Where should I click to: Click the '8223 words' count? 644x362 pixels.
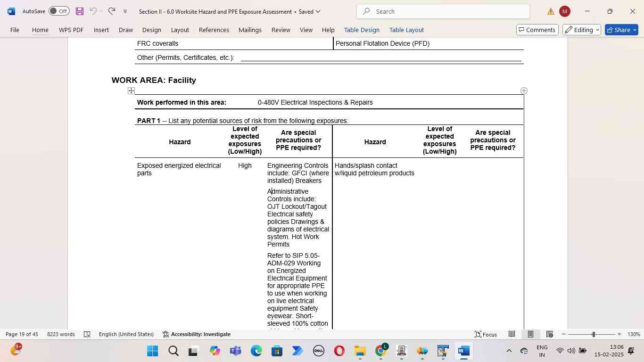tap(61, 334)
